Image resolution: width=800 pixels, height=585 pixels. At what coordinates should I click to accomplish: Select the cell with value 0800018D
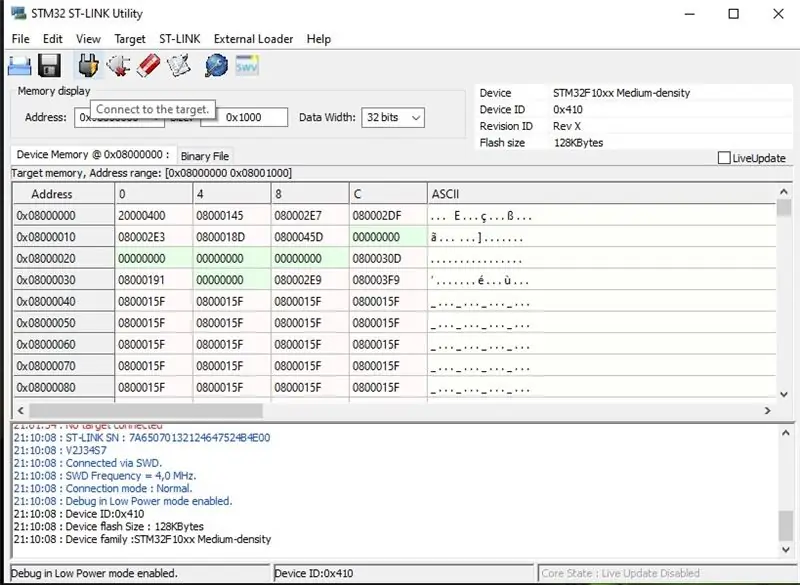232,237
